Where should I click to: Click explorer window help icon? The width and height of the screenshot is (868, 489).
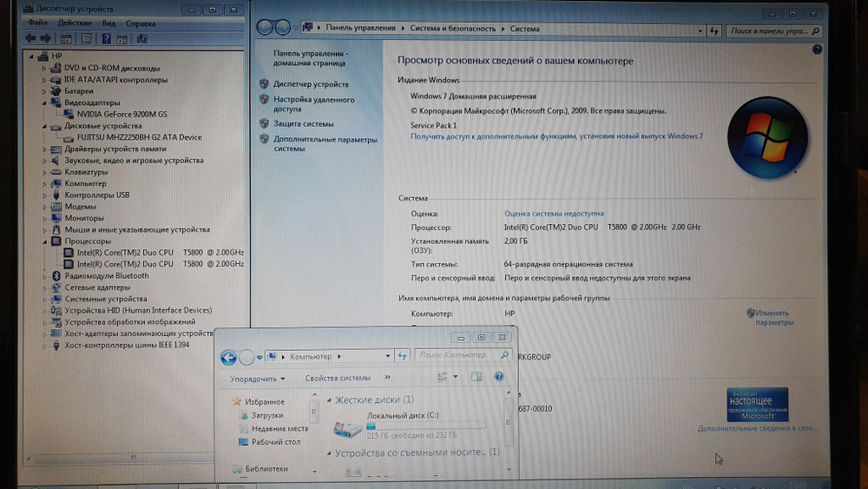click(499, 377)
